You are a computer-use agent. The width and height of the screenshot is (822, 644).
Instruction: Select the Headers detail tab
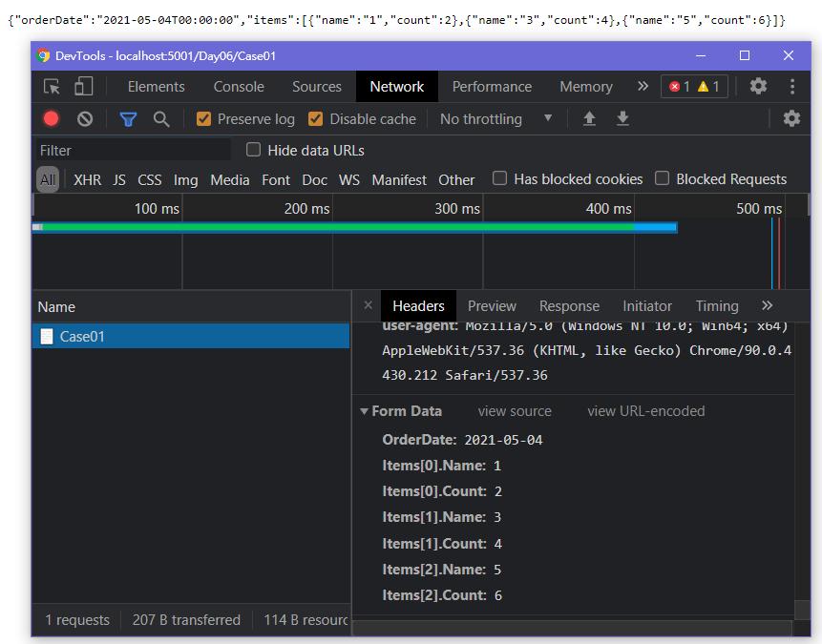[x=418, y=306]
